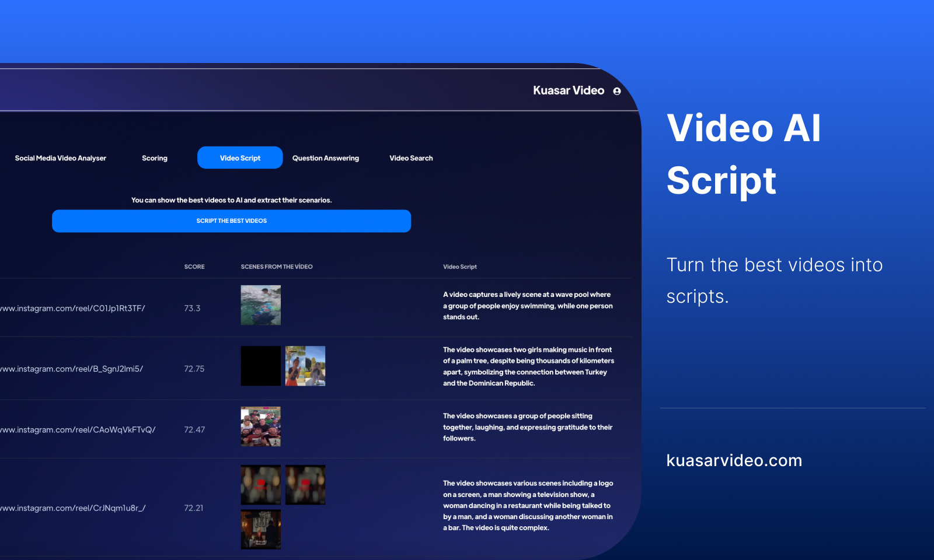Image resolution: width=934 pixels, height=560 pixels.
Task: Open the Social Media Video Analyser tab
Action: (61, 158)
